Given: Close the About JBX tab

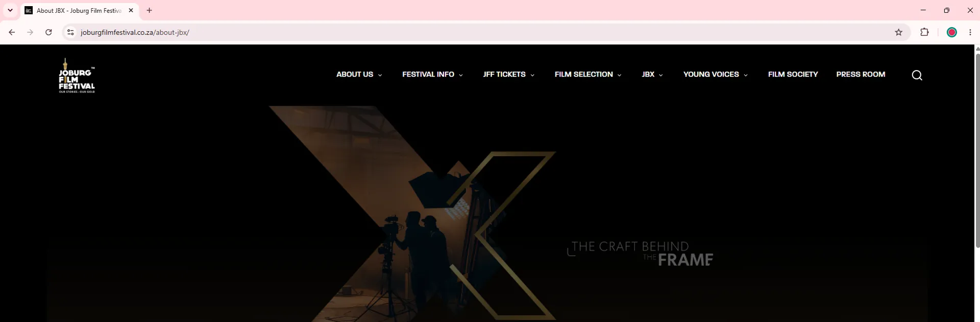Looking at the screenshot, I should [131, 10].
